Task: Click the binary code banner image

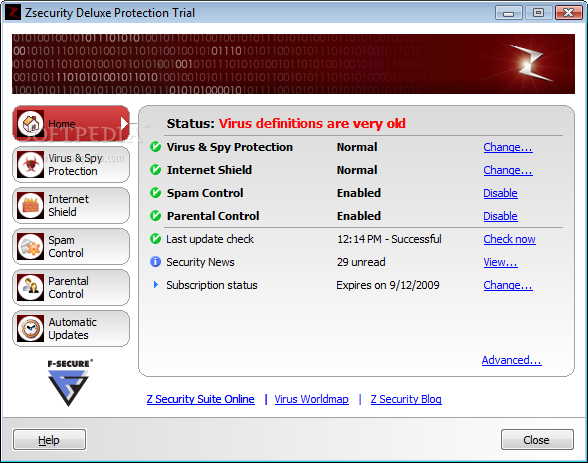Action: coord(293,64)
